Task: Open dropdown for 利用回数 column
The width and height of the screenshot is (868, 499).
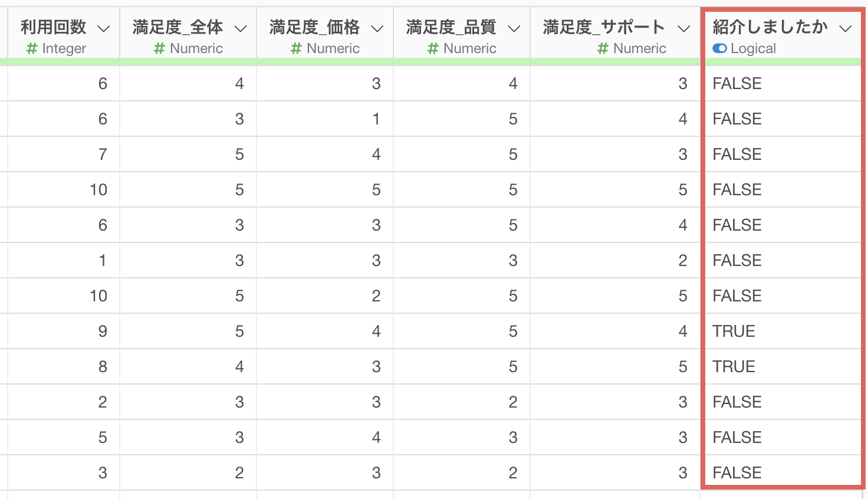Action: coord(103,28)
